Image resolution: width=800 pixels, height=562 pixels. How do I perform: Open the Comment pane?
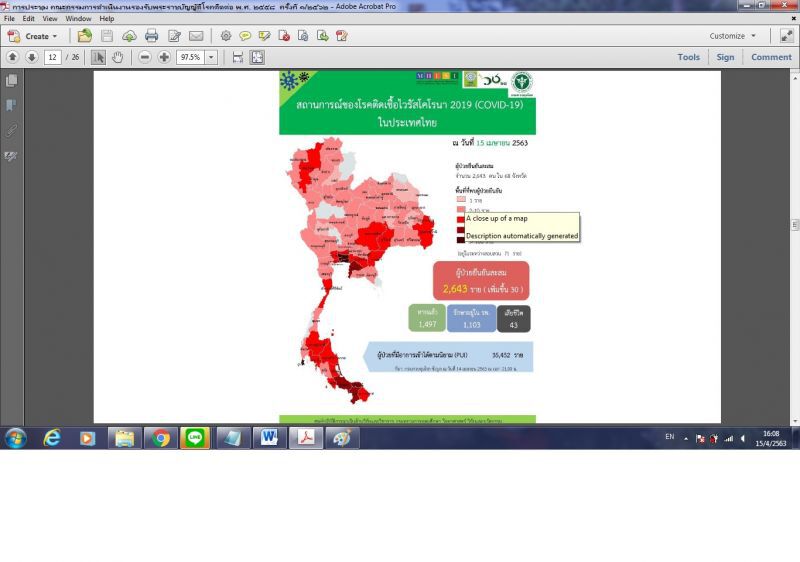click(771, 57)
